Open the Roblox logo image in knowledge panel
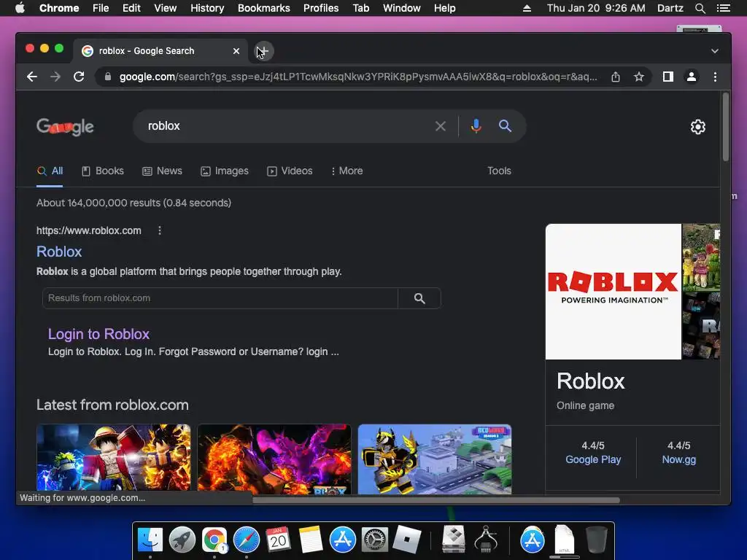Screen dimensions: 747x560 pos(613,292)
